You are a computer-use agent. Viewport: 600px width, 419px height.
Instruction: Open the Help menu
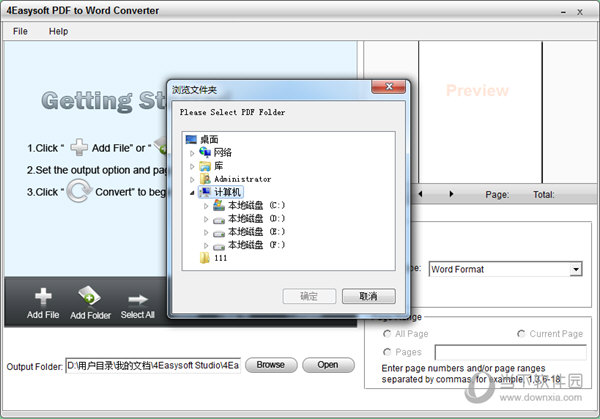(x=58, y=31)
